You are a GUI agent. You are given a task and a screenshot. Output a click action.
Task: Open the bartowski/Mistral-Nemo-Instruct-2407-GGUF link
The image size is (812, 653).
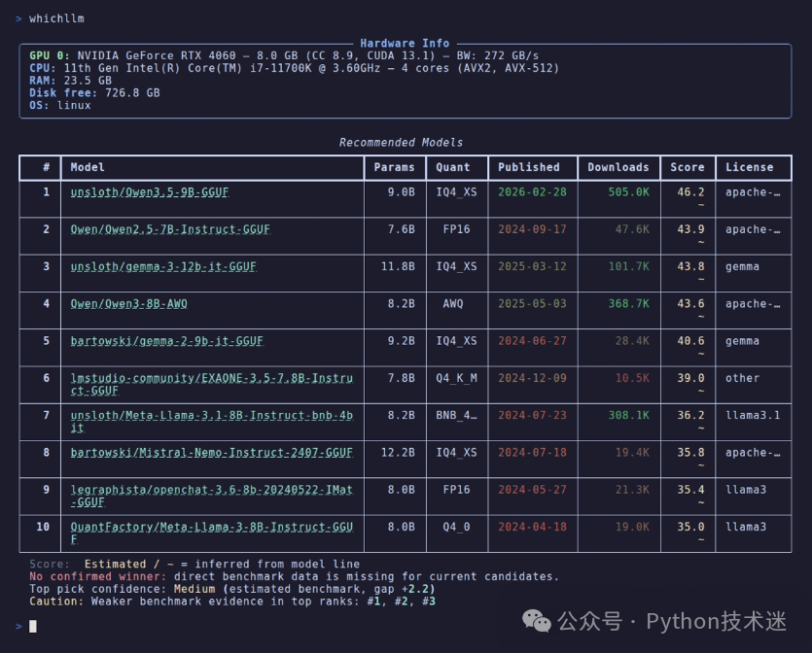(x=212, y=453)
